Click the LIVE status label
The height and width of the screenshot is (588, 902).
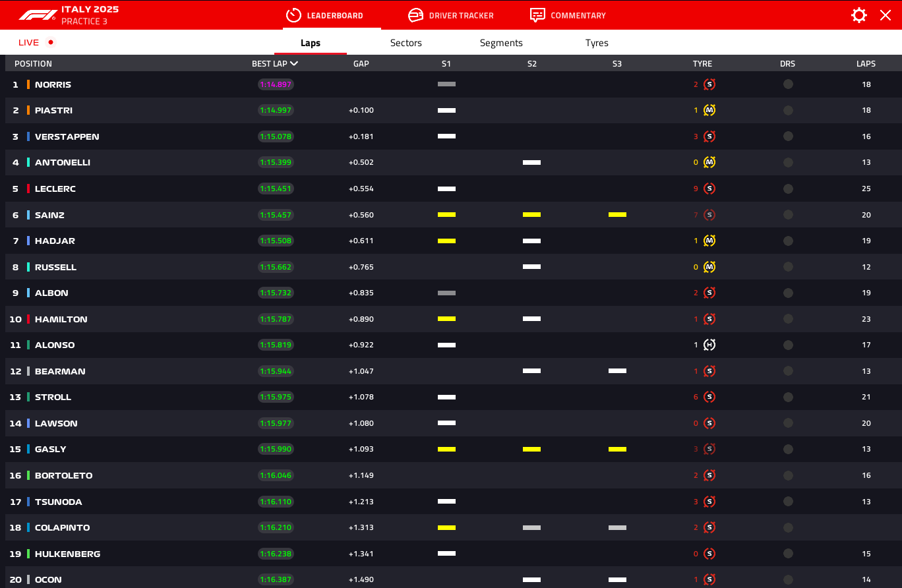tap(28, 42)
